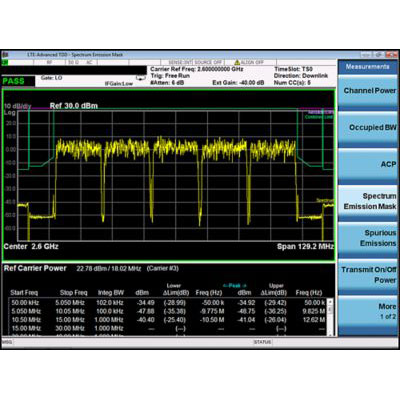Image resolution: width=400 pixels, height=400 pixels.
Task: Click the Stop Freq column header
Action: [x=73, y=293]
